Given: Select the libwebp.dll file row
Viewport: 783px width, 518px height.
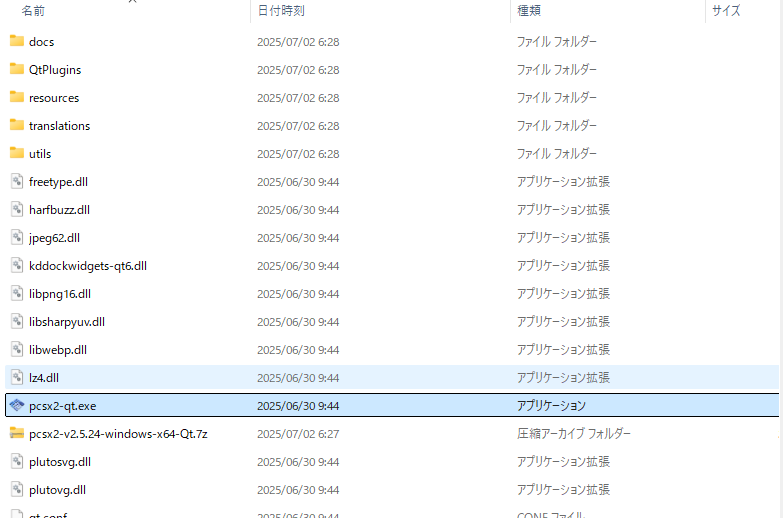Looking at the screenshot, I should [x=392, y=350].
